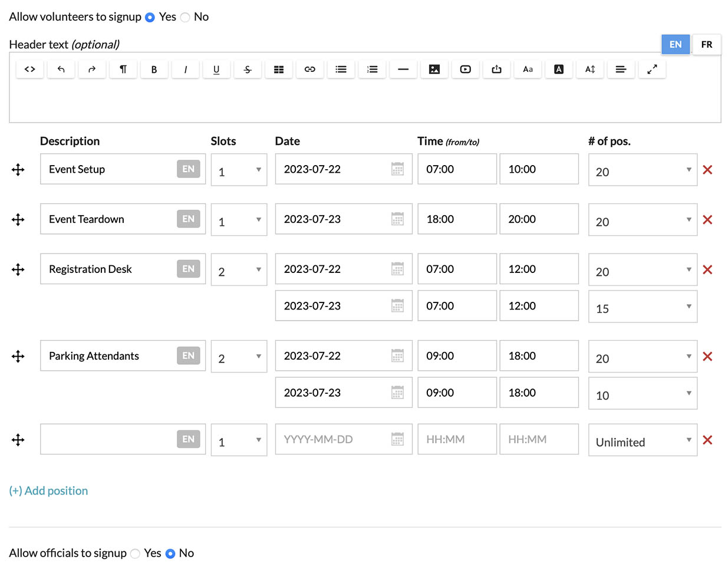The height and width of the screenshot is (573, 728).
Task: Select the EN language tab
Action: (x=675, y=45)
